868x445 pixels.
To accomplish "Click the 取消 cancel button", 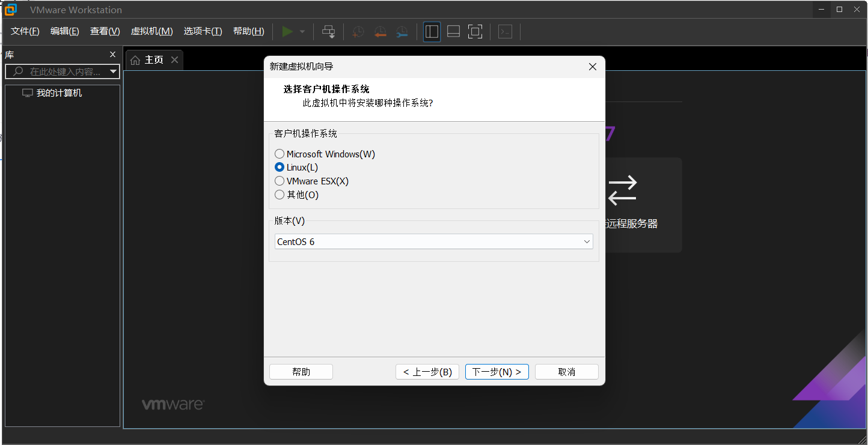I will [x=567, y=372].
